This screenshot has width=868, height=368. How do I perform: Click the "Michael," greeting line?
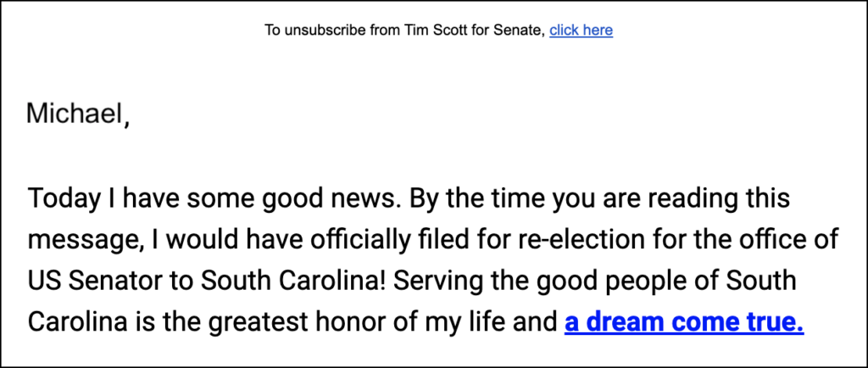point(78,114)
